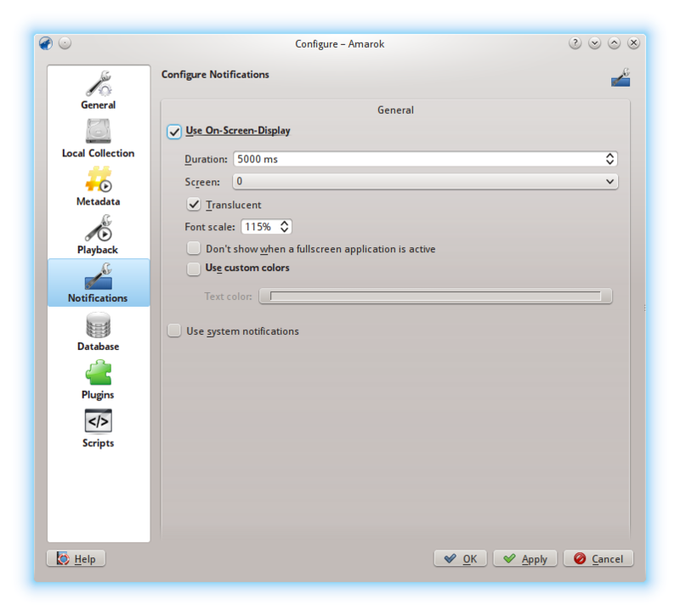Image resolution: width=680 pixels, height=616 pixels.
Task: Minimize the Configure window
Action: click(594, 43)
